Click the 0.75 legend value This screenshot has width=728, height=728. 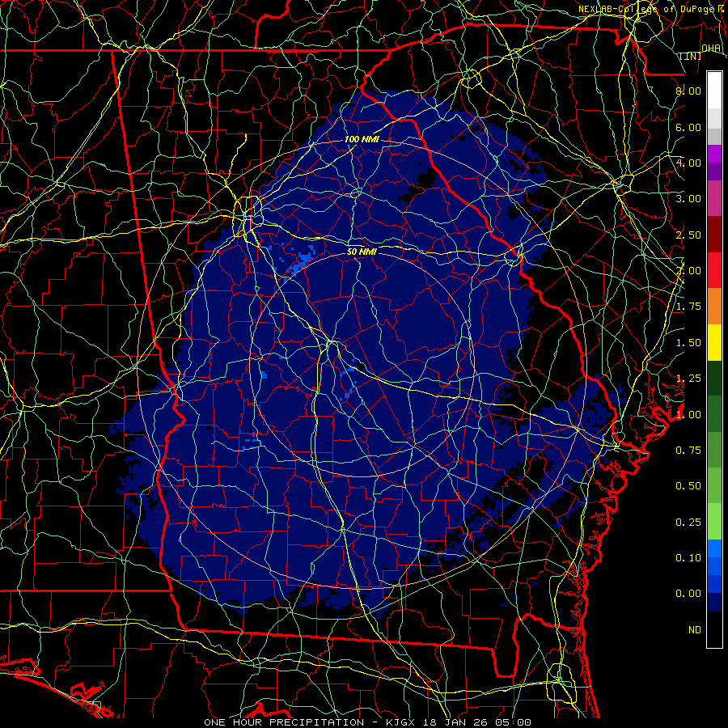pos(688,451)
